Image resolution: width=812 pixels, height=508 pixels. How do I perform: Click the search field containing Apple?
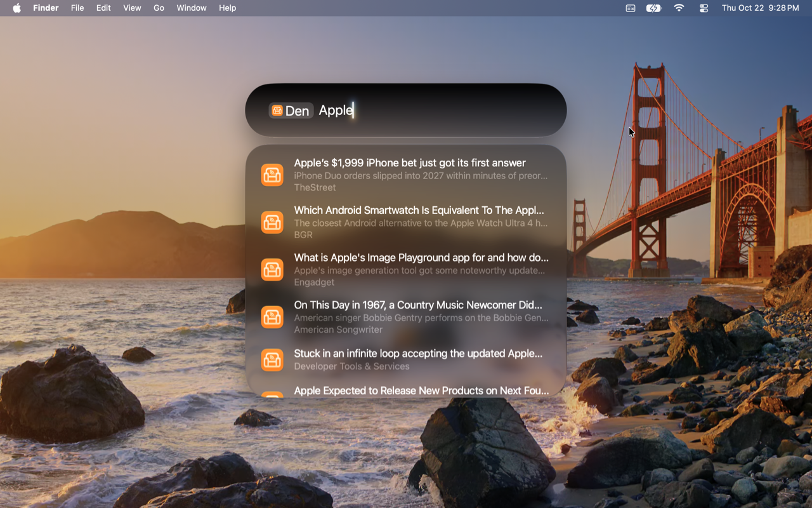pyautogui.click(x=406, y=110)
